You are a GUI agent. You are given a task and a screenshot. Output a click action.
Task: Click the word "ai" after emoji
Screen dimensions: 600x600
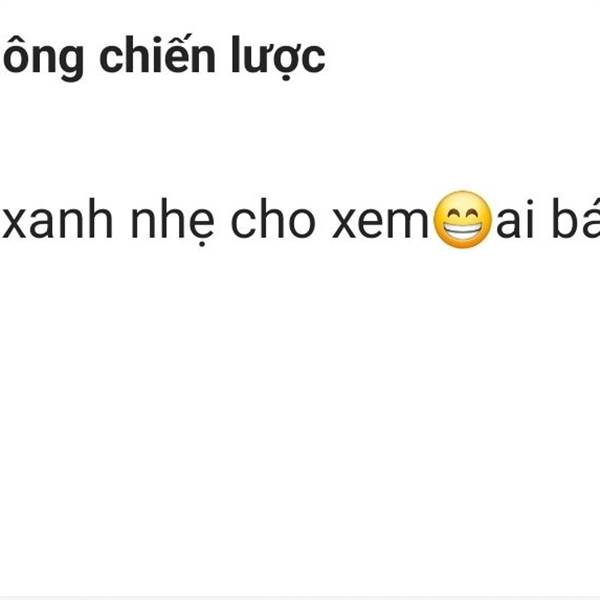point(515,220)
